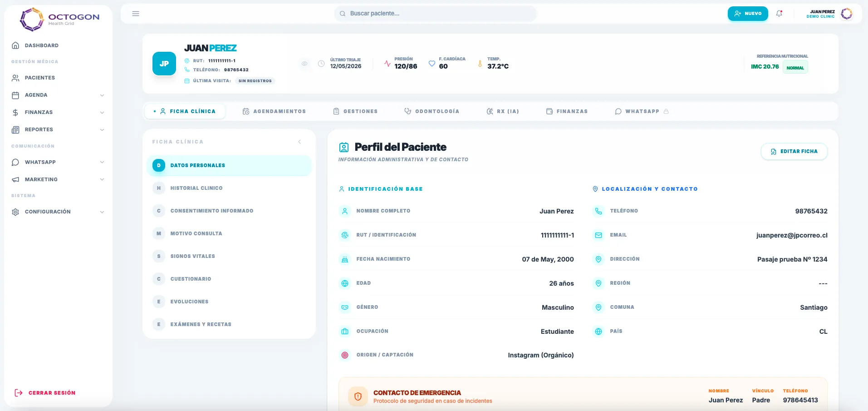Viewport: 868px width, 411px height.
Task: Open Consentimiento Informado section
Action: coord(229,211)
